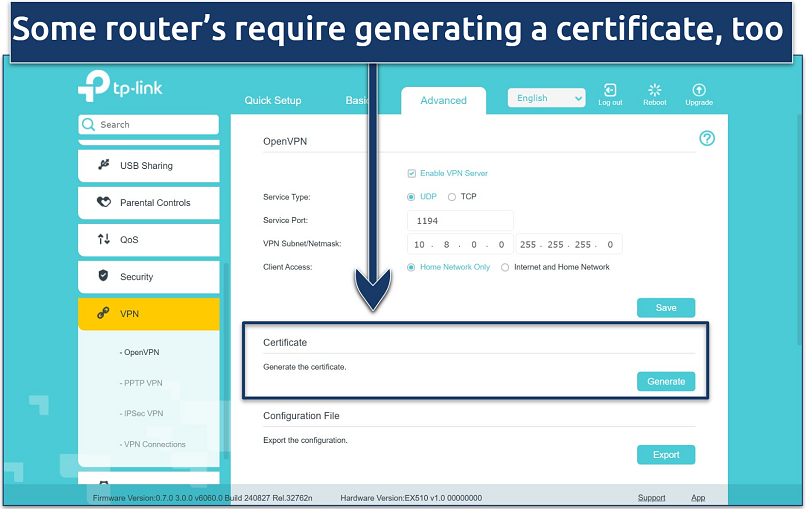Viewport: 806px width, 509px height.
Task: Toggle Enable VPN Server checkbox
Action: pos(412,173)
